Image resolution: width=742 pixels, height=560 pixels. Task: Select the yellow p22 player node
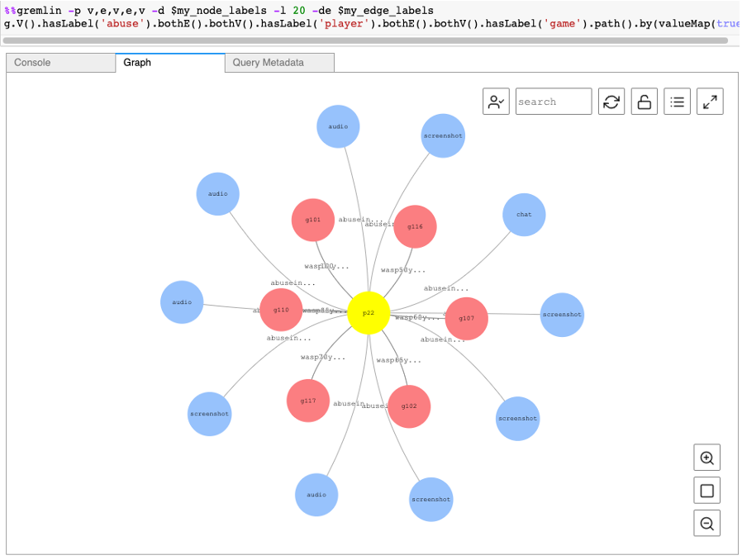369,313
